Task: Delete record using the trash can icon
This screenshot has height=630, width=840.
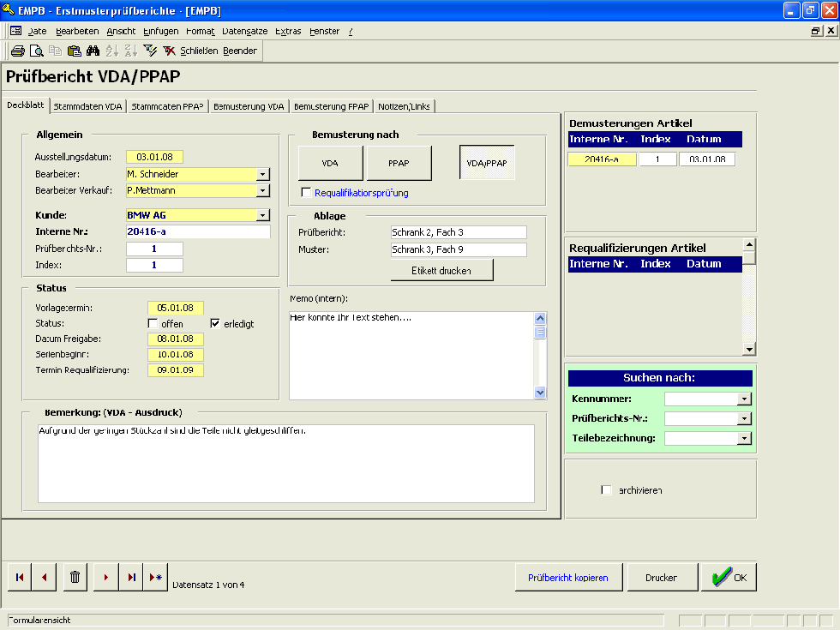Action: (x=75, y=577)
